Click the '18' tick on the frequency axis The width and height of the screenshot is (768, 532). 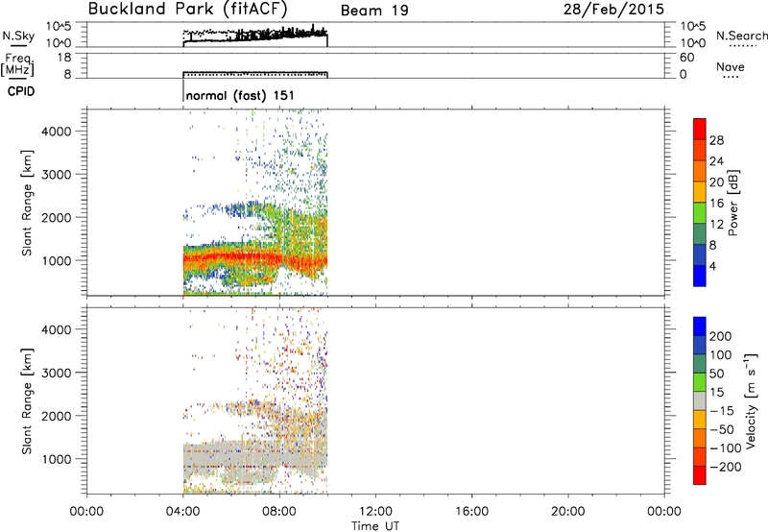click(x=64, y=58)
